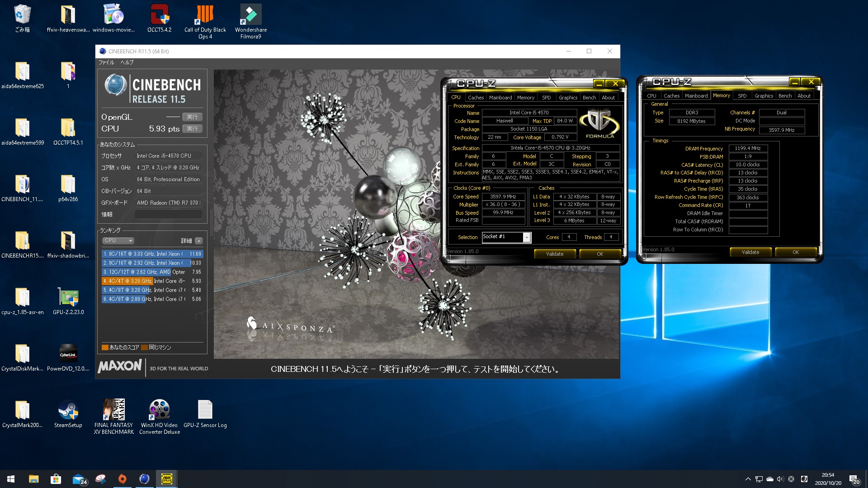Open About tab in right CPU-Z window
868x488 pixels.
tap(804, 96)
